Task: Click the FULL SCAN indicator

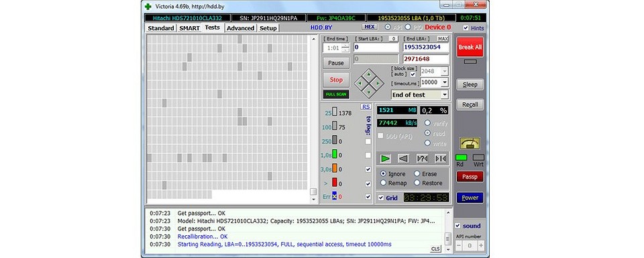Action: (336, 94)
